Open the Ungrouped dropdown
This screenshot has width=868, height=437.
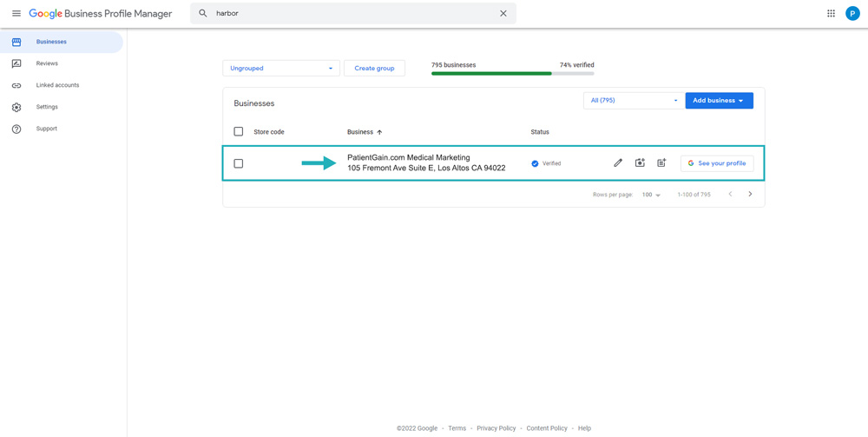(281, 68)
